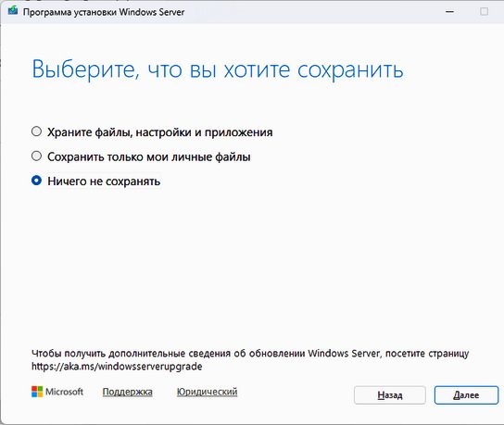Open the 'Поддержка' link

pos(127,392)
